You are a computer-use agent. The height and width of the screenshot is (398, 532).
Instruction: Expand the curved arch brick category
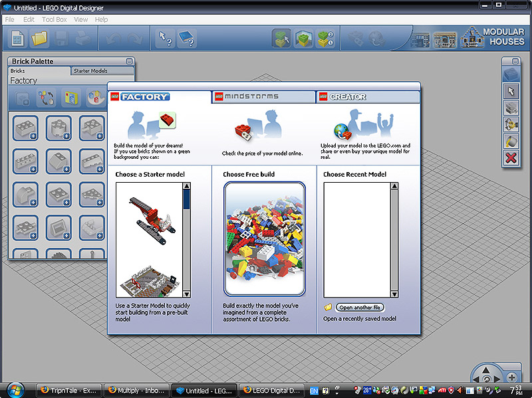(x=25, y=195)
